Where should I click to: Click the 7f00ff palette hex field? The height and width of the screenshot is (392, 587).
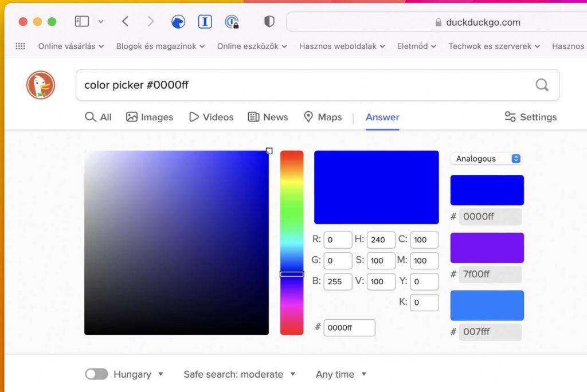pos(490,274)
